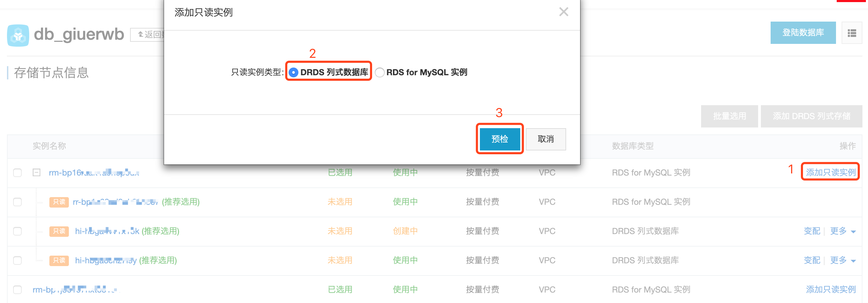The width and height of the screenshot is (868, 303).
Task: Close the 添加只读实例 dialog with X
Action: coord(564,12)
